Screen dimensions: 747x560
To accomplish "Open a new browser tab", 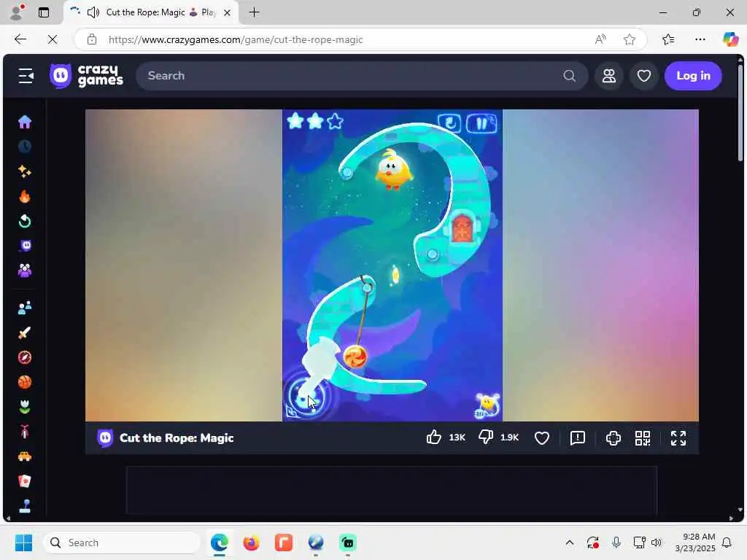I will pos(255,12).
